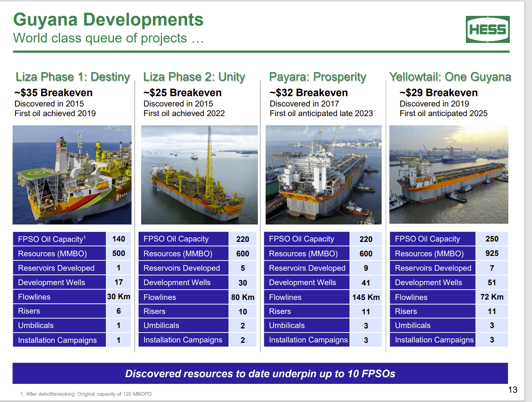Click Yellowtail FPSO Oil Capacity value 250
Viewport: 532px width, 402px height.
coord(492,239)
